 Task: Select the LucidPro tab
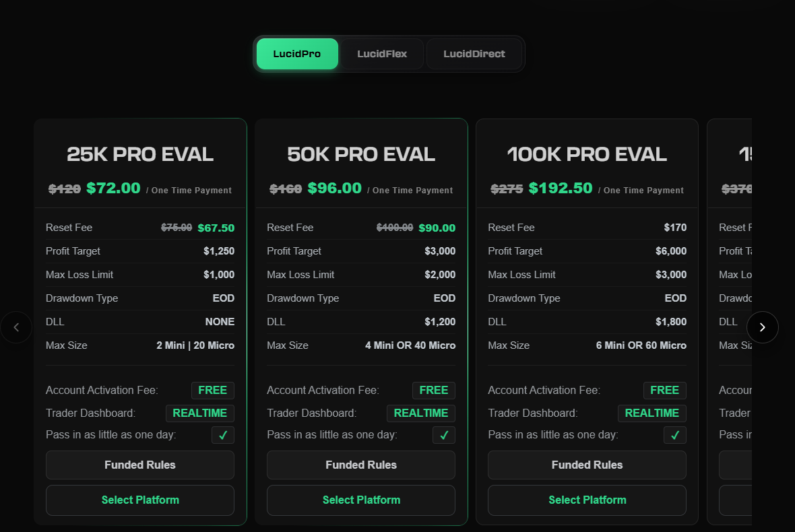pos(297,53)
